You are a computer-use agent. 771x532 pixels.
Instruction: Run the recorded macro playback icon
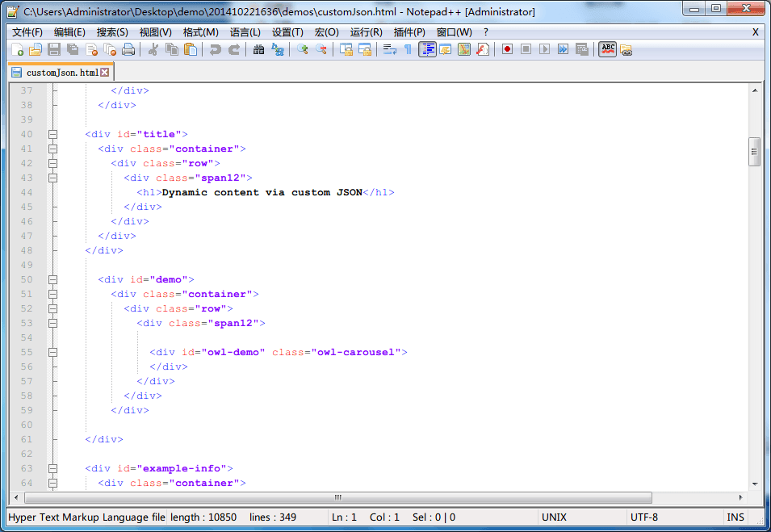(x=546, y=49)
